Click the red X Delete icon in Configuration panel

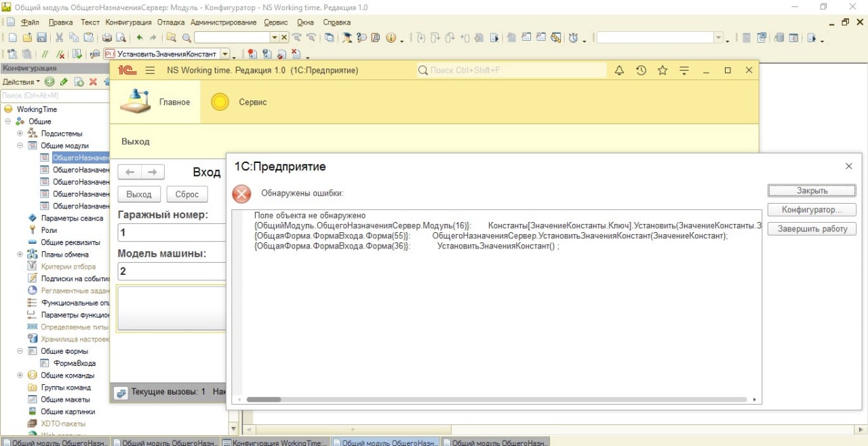(x=93, y=81)
